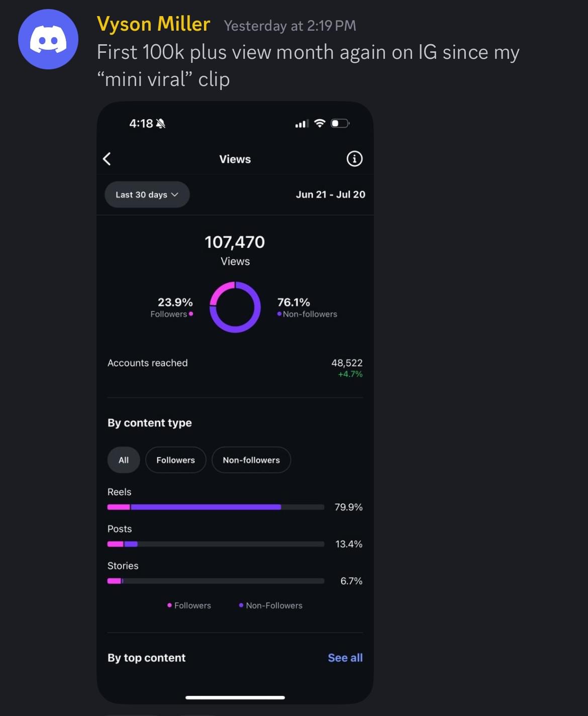Screen dimensions: 588x716
Task: Click See all top content link
Action: pos(345,658)
